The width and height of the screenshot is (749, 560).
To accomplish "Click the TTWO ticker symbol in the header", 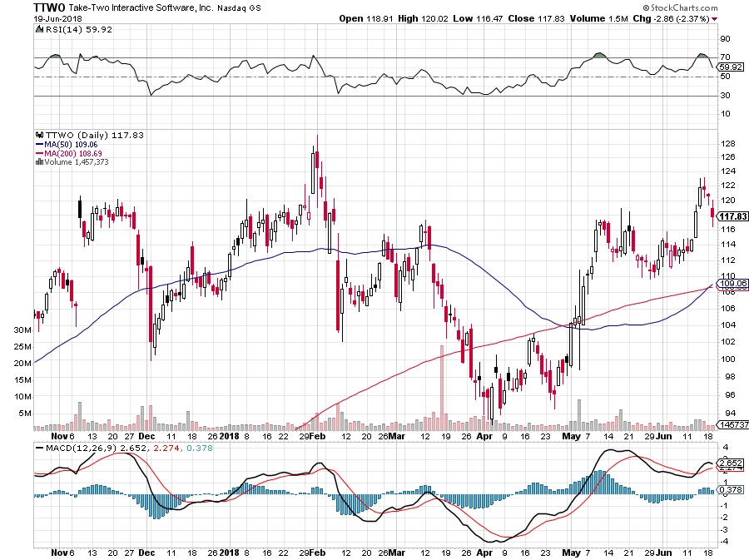I will click(x=50, y=7).
